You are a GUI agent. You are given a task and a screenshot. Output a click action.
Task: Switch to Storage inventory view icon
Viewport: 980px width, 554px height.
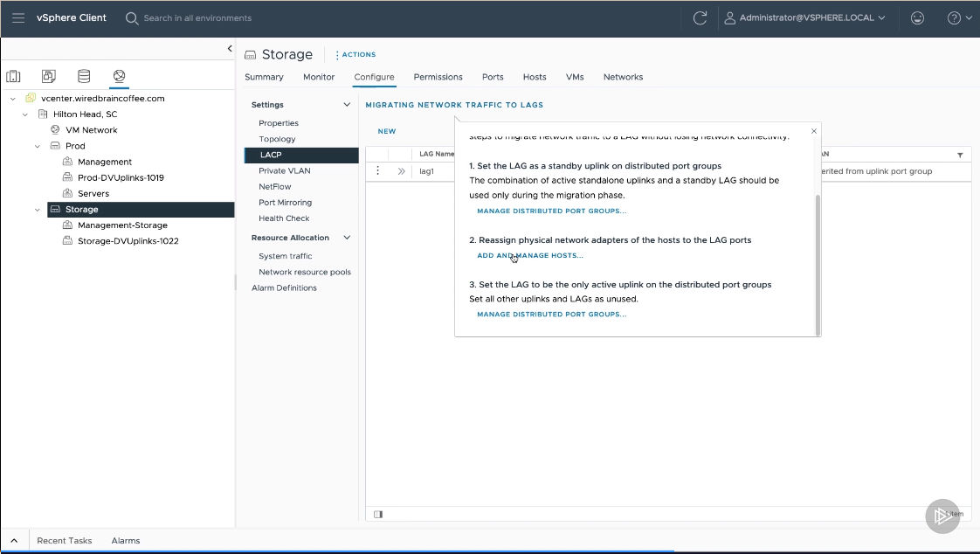coord(84,77)
